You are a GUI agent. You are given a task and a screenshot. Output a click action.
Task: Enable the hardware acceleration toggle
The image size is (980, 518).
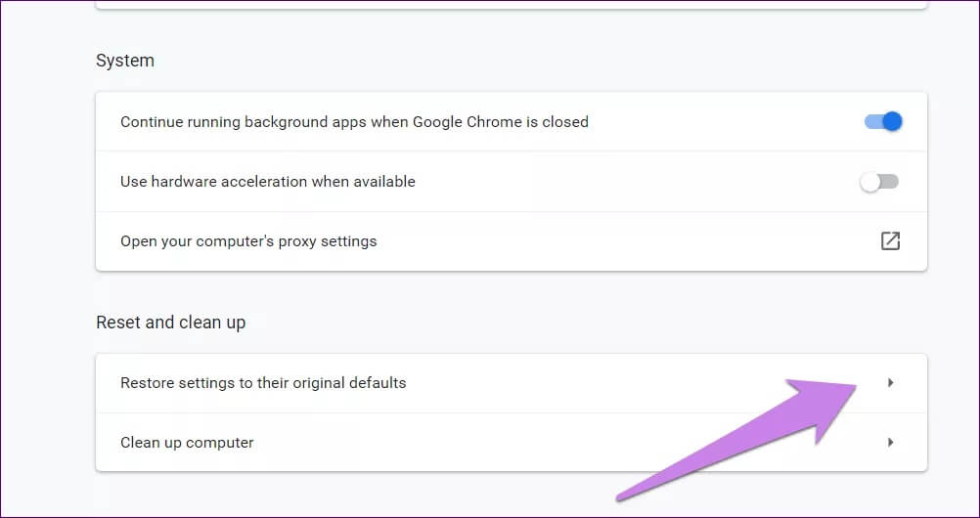(878, 182)
